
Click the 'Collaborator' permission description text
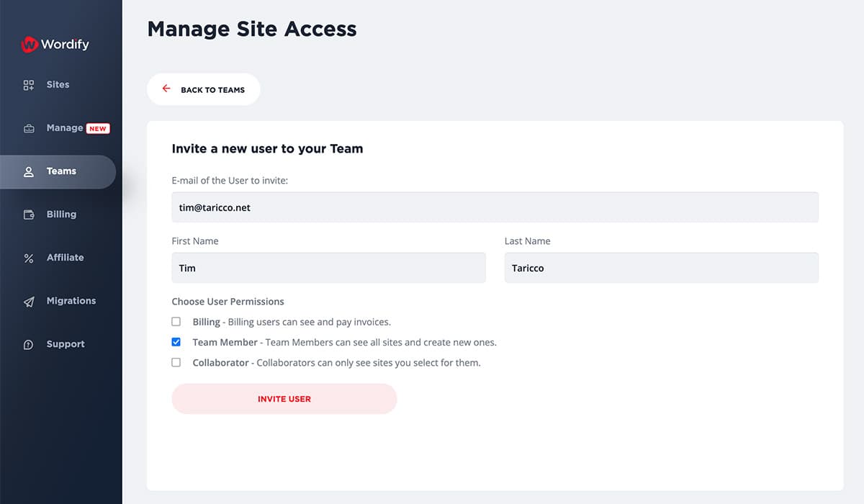336,363
